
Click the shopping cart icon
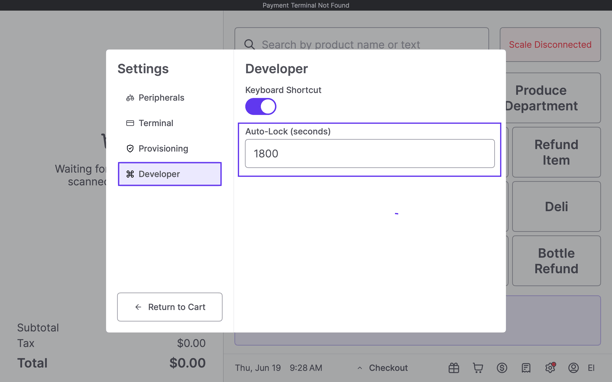point(478,368)
